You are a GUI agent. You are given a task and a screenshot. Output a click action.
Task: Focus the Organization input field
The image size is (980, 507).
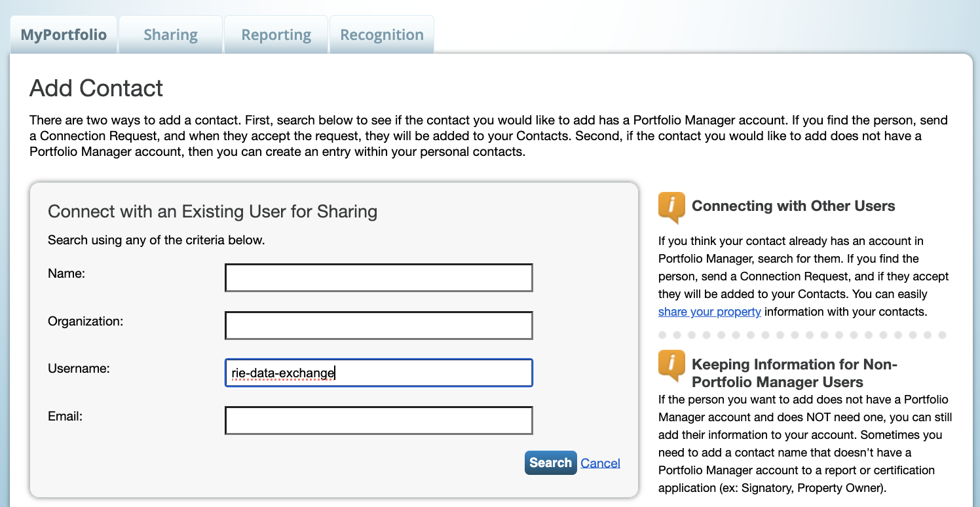tap(379, 326)
